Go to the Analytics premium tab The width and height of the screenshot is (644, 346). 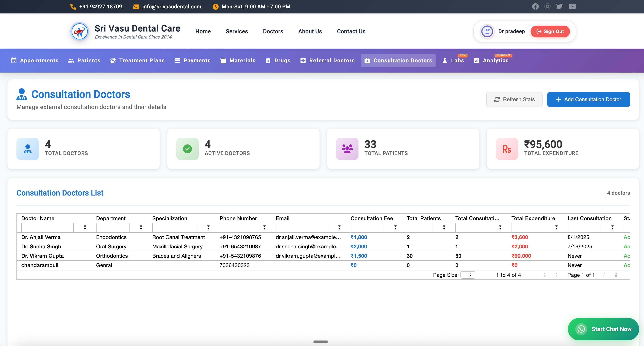pyautogui.click(x=491, y=60)
